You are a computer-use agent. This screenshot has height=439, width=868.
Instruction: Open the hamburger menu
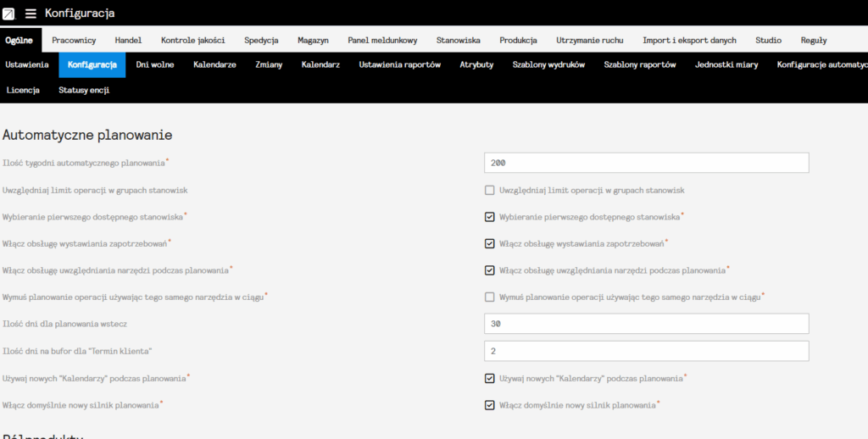pyautogui.click(x=31, y=14)
